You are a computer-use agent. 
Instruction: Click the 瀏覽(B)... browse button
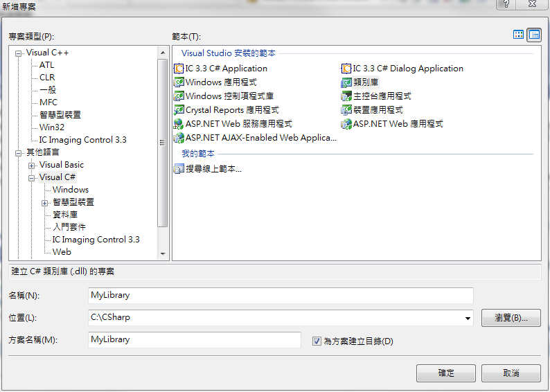pyautogui.click(x=511, y=318)
